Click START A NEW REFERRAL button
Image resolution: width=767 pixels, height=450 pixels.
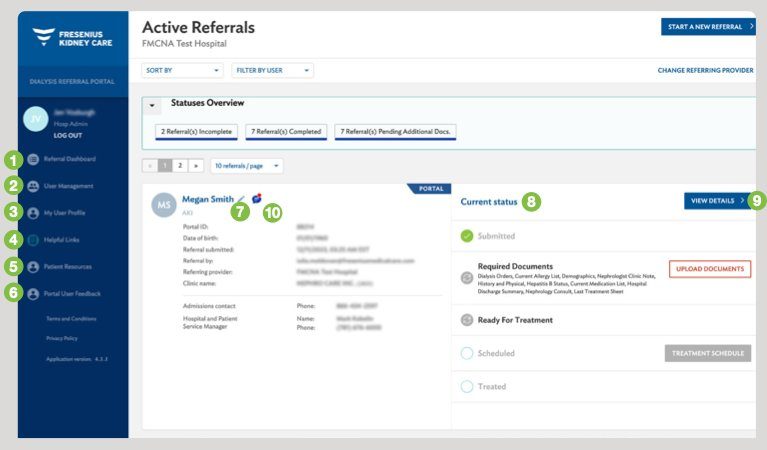(708, 27)
